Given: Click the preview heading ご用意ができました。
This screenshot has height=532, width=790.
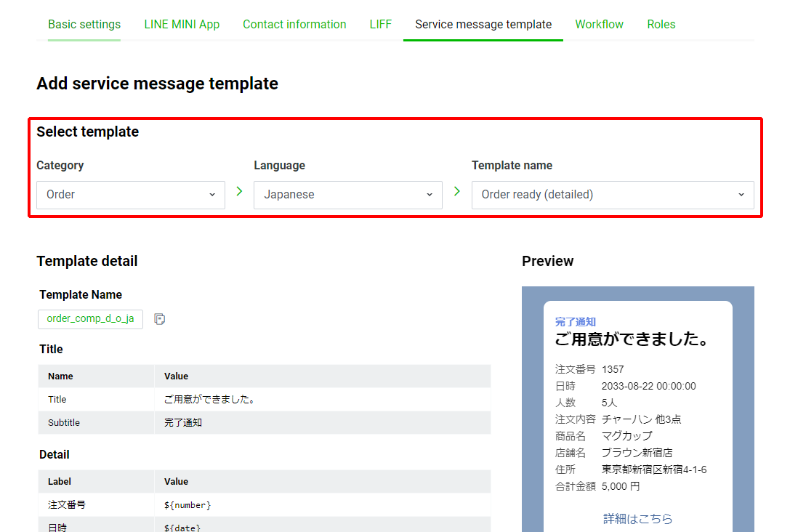Looking at the screenshot, I should tap(632, 339).
